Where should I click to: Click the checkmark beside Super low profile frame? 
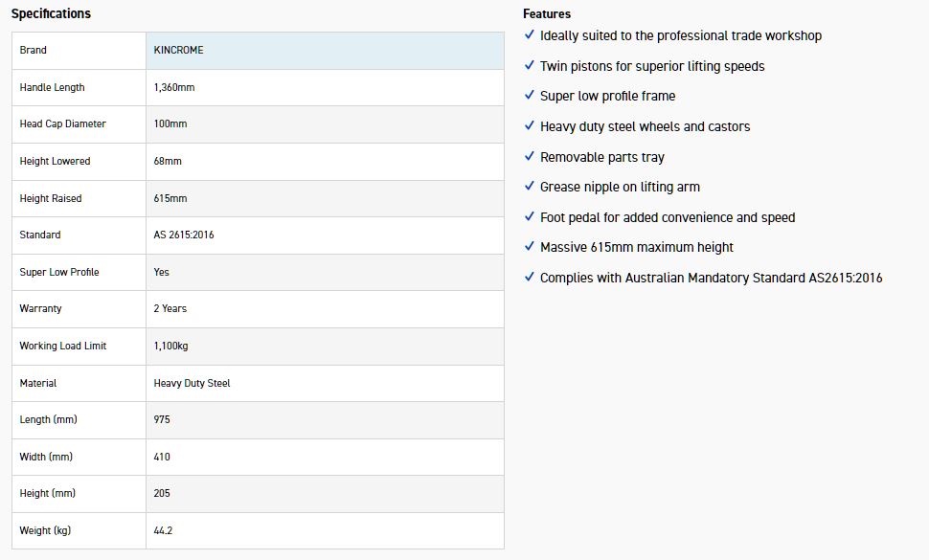530,96
